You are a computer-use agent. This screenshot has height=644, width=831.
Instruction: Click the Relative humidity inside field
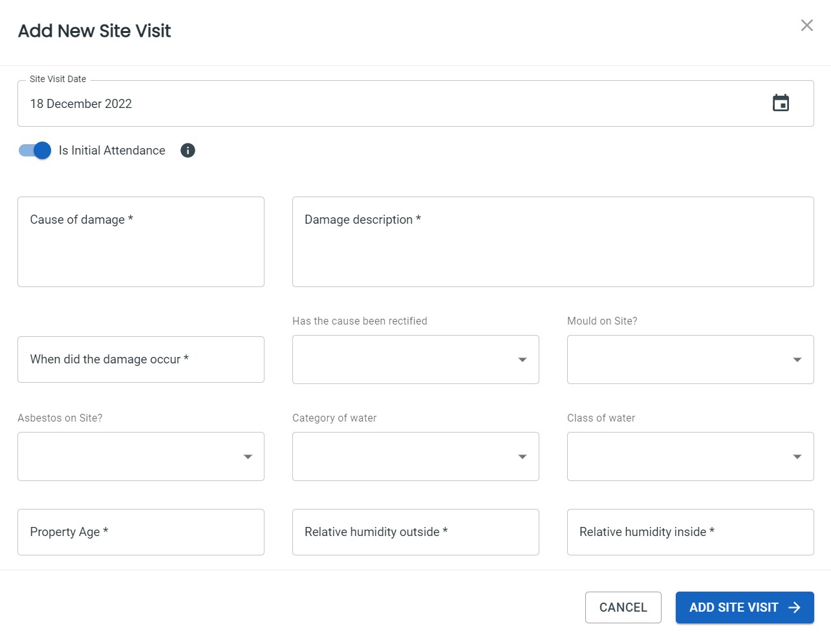690,532
